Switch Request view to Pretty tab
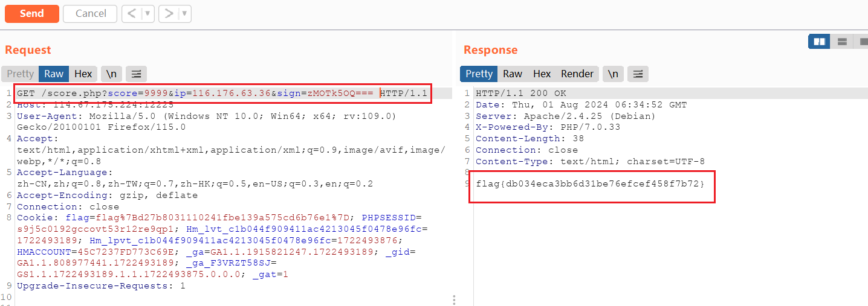868x306 pixels. coord(21,74)
